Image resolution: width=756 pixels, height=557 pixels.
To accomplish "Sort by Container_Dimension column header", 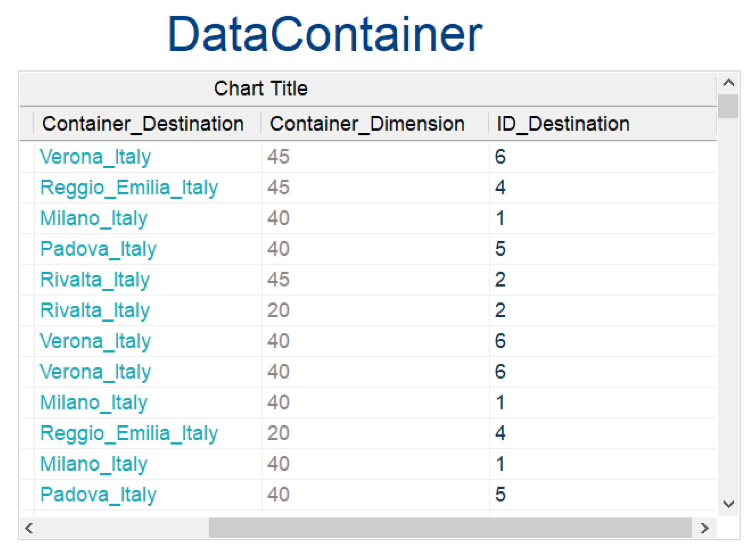I will pos(367,124).
